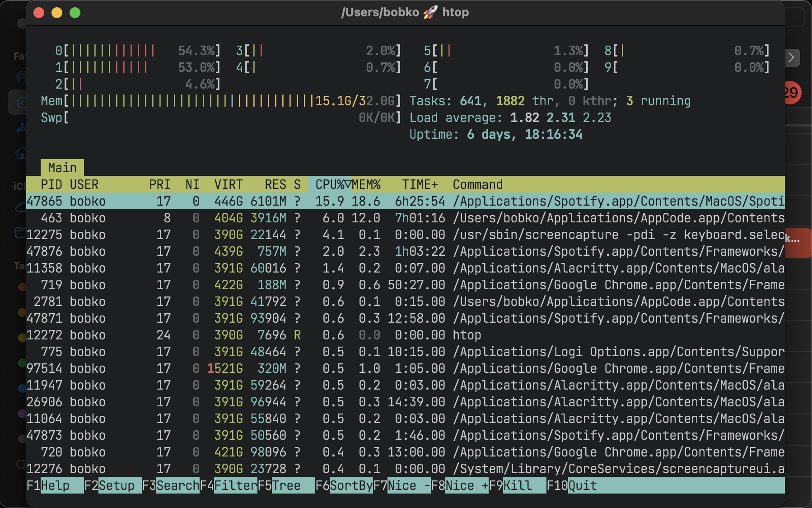Open F4 Filter in the function bar
This screenshot has width=812, height=508.
pyautogui.click(x=229, y=485)
